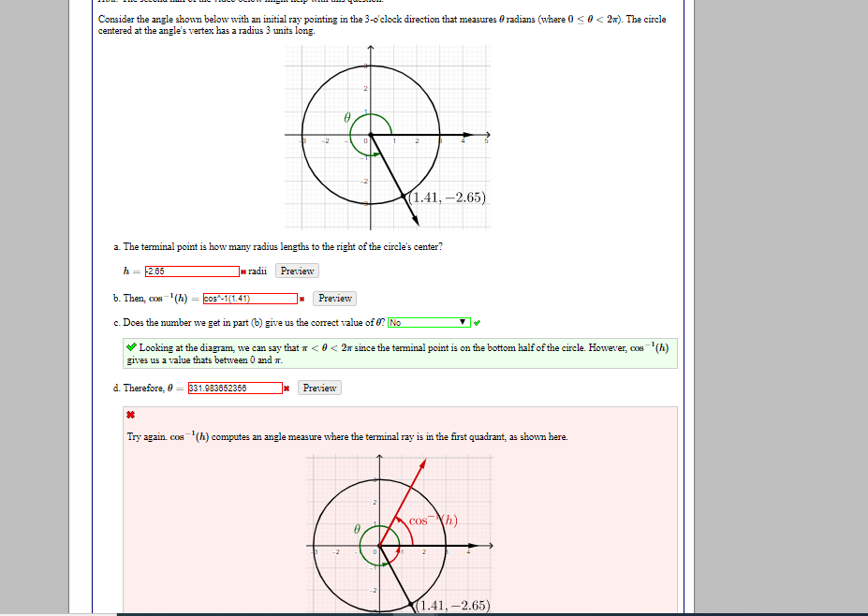Click the Preview button for part (b)
The height and width of the screenshot is (616, 868).
tap(333, 299)
